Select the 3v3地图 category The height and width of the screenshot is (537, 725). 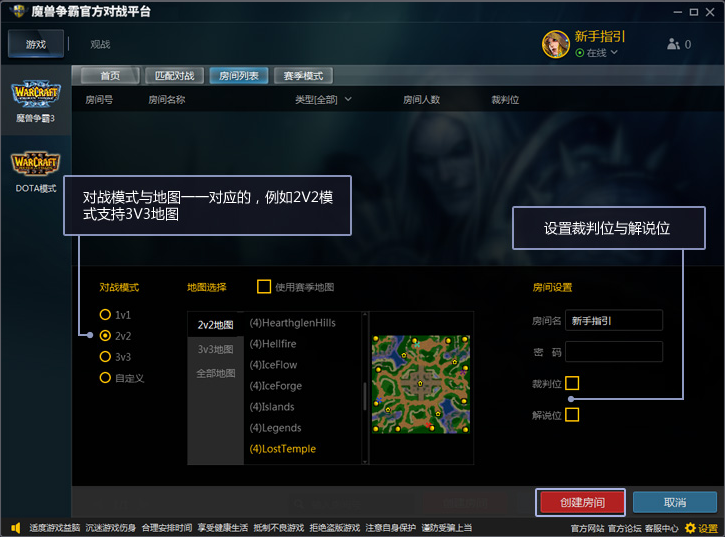(x=215, y=349)
